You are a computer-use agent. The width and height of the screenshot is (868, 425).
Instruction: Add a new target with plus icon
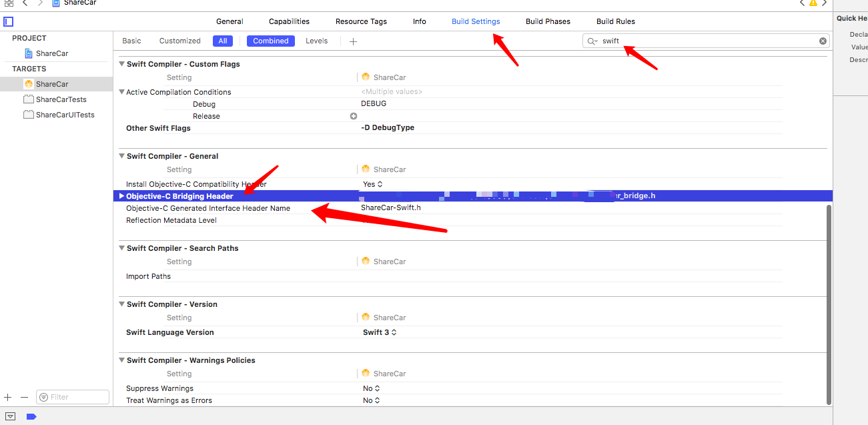(8, 397)
